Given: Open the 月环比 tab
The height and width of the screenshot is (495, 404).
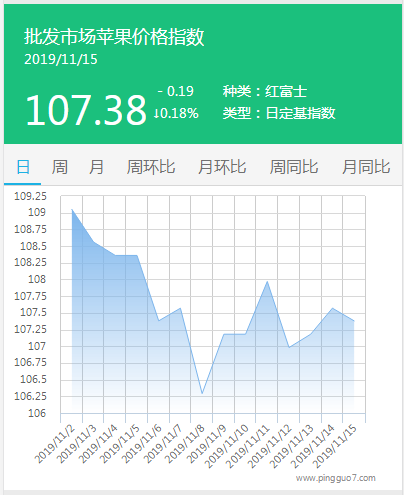Looking at the screenshot, I should [x=222, y=167].
